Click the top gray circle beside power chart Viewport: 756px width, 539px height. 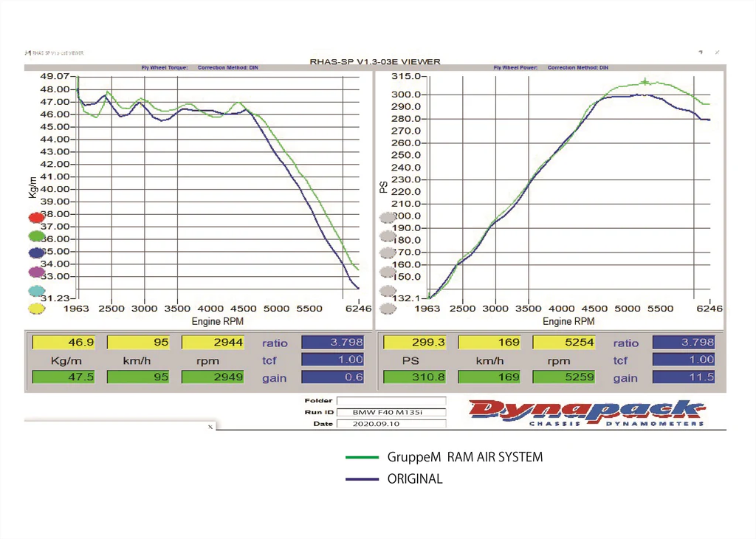[388, 218]
